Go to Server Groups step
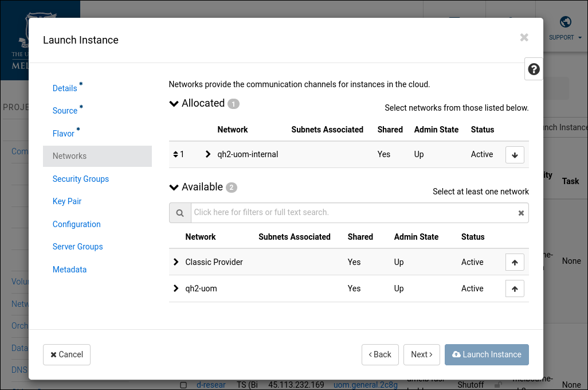The image size is (588, 390). click(x=77, y=247)
